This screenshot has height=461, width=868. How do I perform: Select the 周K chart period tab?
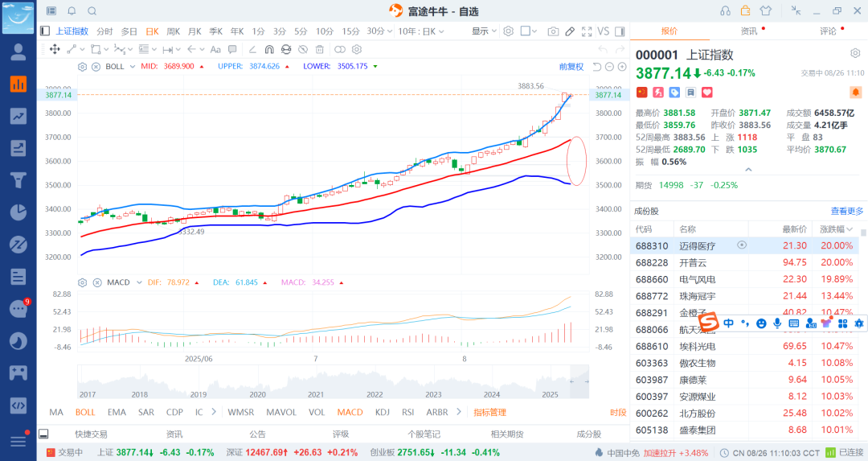point(173,31)
